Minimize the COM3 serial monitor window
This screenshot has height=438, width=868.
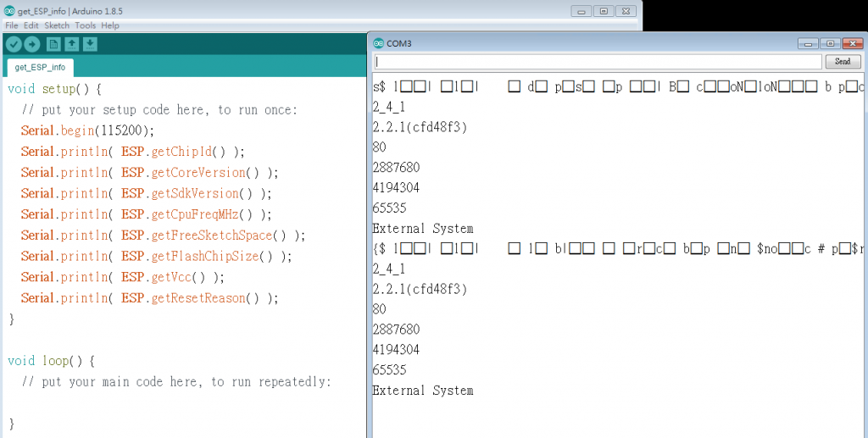click(808, 44)
